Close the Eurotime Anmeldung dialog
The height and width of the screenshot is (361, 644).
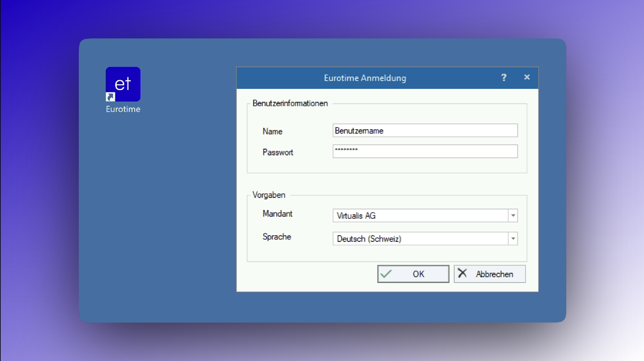pyautogui.click(x=527, y=77)
